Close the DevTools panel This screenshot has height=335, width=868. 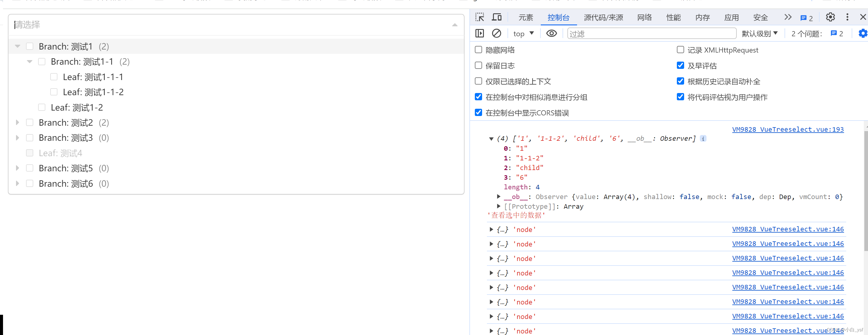863,17
